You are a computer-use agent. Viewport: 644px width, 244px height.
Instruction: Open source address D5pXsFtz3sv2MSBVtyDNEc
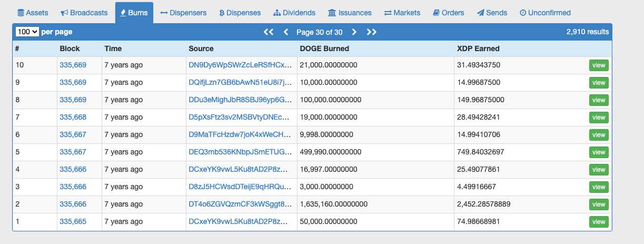coord(240,118)
